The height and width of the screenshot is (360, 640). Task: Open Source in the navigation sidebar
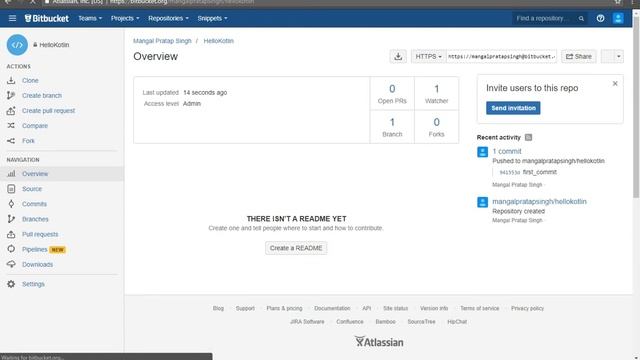[32, 189]
